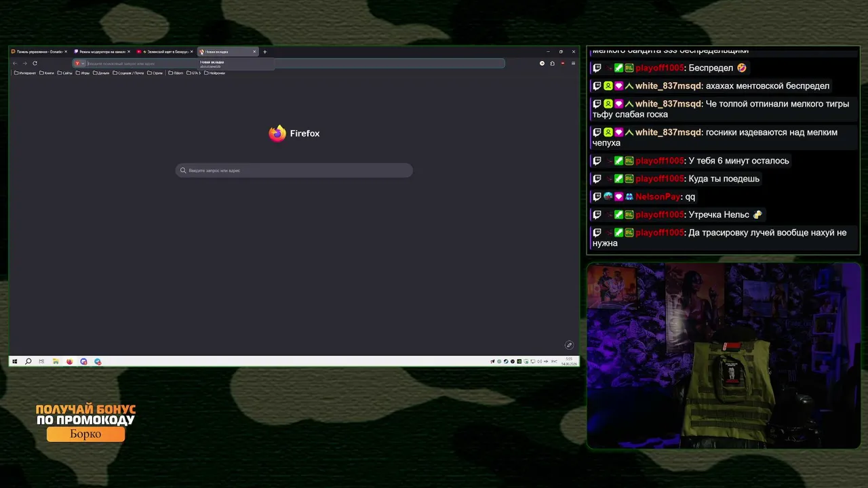Close the «Новая вкладка» tab
The image size is (868, 488).
point(254,52)
